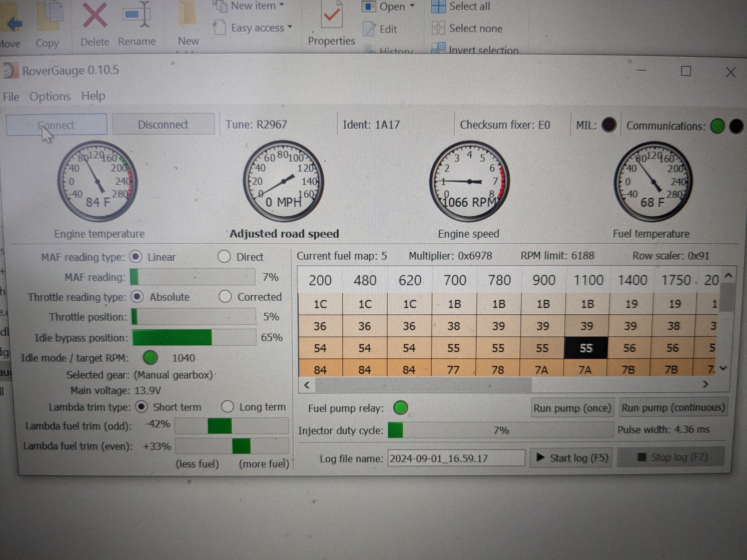
Task: Select Direct MAF reading type
Action: [224, 256]
